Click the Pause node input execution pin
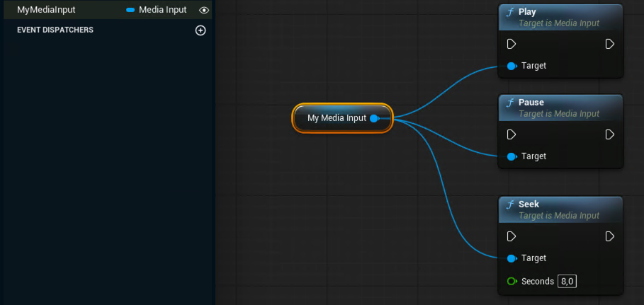The image size is (644, 305). pos(512,134)
